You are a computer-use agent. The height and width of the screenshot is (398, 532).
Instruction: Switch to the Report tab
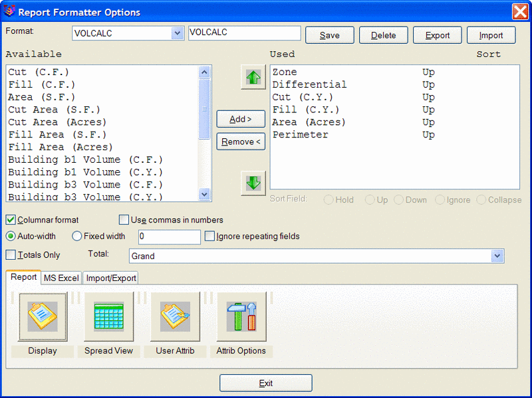(x=23, y=277)
